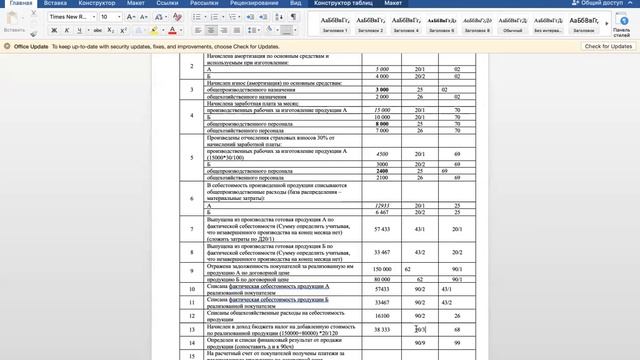Viewport: 640px width, 360px height.
Task: Apply the red font color (A)
Action: [x=172, y=30]
